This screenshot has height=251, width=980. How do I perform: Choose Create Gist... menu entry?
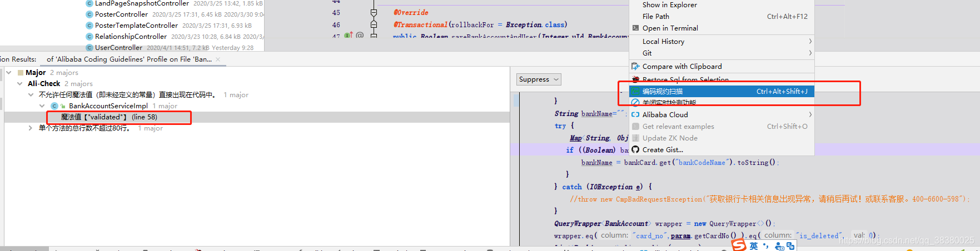point(722,149)
